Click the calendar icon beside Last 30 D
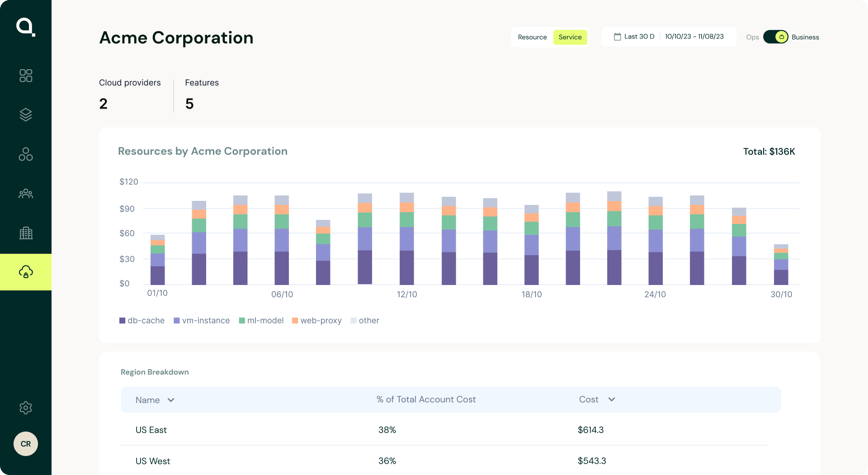Screen dimensions: 868x475 (617, 37)
